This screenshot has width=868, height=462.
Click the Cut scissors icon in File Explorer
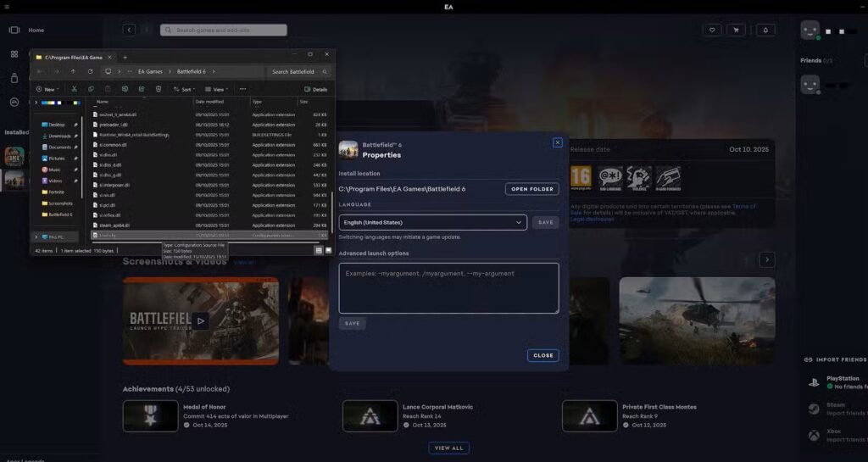pos(74,89)
